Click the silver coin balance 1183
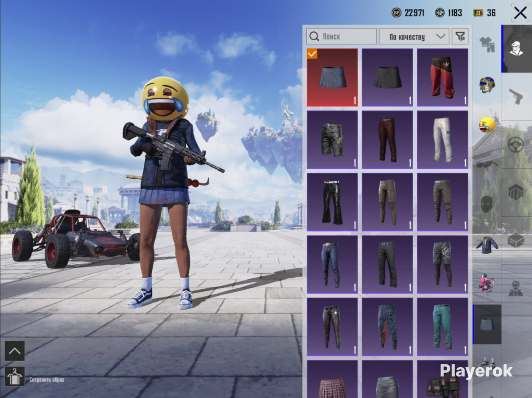 [448, 13]
